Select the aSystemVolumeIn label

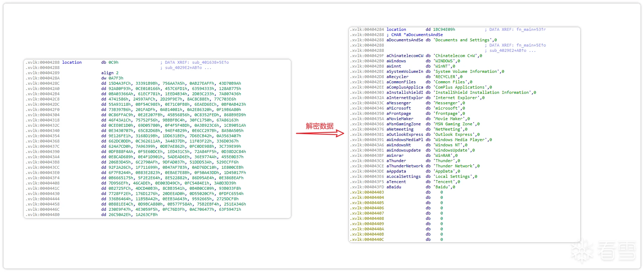pos(405,71)
